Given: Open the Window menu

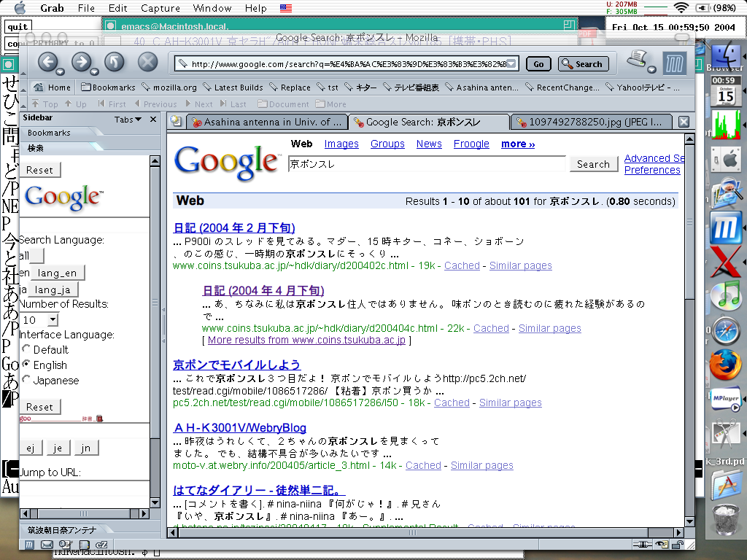Looking at the screenshot, I should pos(212,8).
